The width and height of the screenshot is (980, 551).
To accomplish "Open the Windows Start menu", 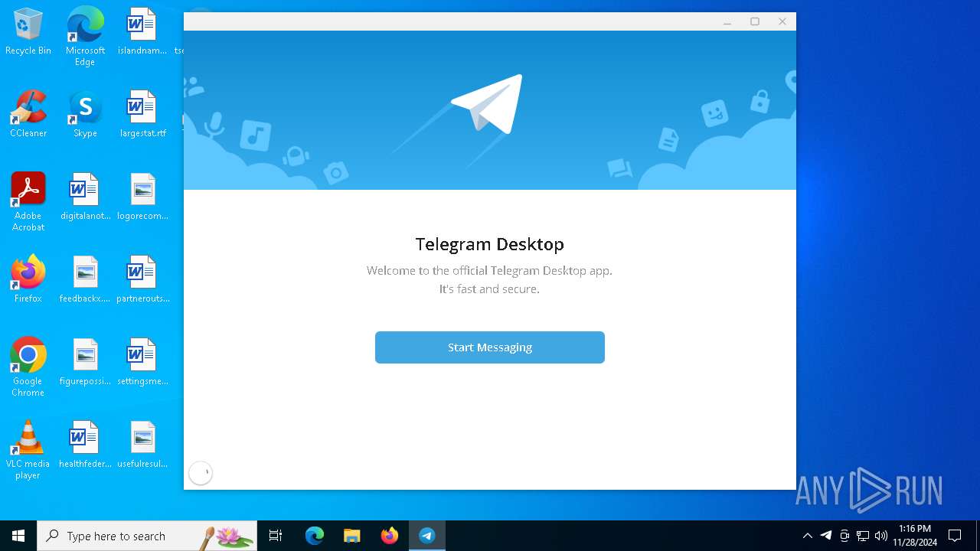I will click(18, 536).
